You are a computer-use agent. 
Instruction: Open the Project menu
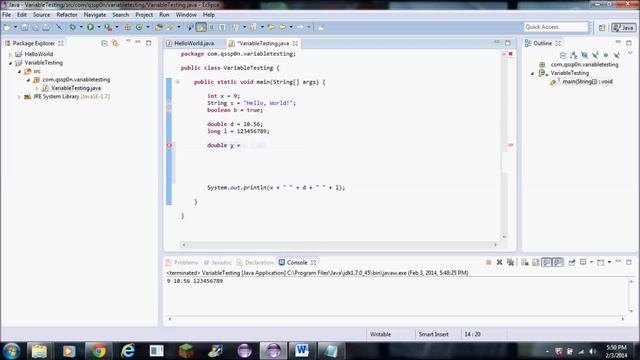tap(144, 15)
